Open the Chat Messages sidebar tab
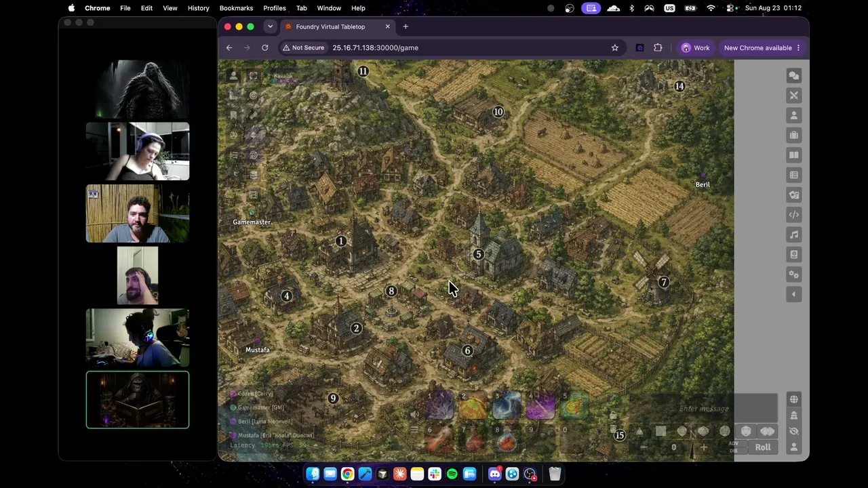 click(x=793, y=75)
